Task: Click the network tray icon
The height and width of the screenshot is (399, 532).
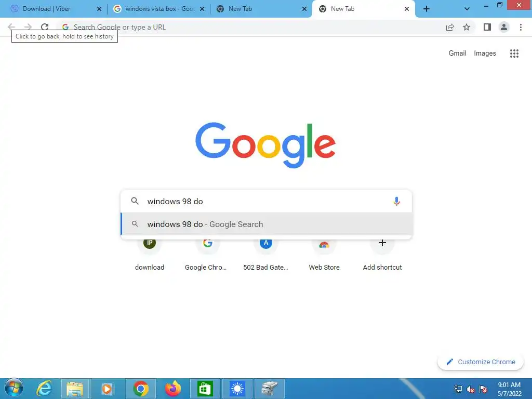Action: 458,389
